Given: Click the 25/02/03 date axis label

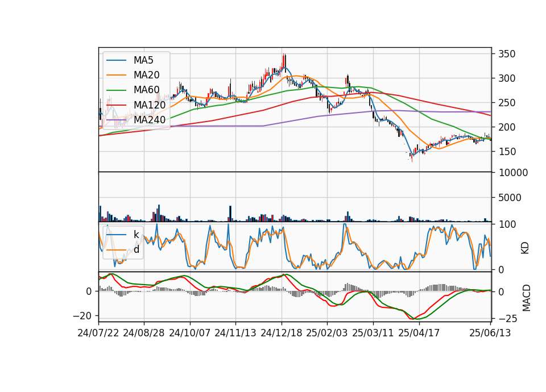Looking at the screenshot, I should click(327, 333).
